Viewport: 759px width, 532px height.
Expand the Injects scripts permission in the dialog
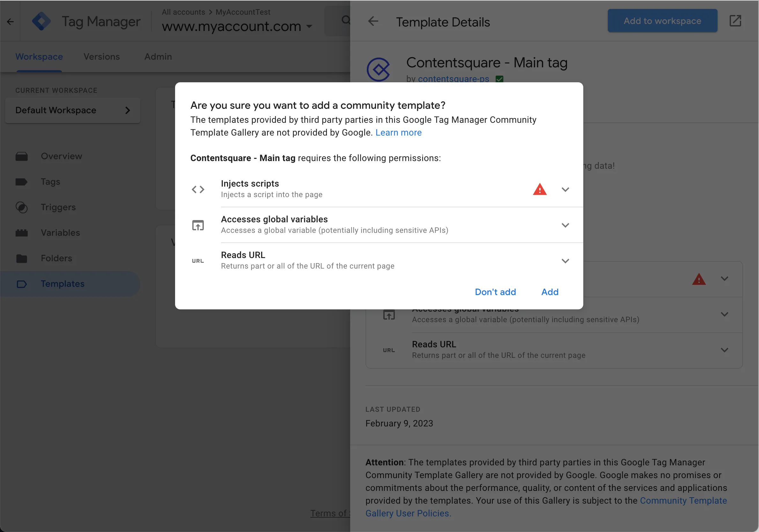(x=565, y=189)
